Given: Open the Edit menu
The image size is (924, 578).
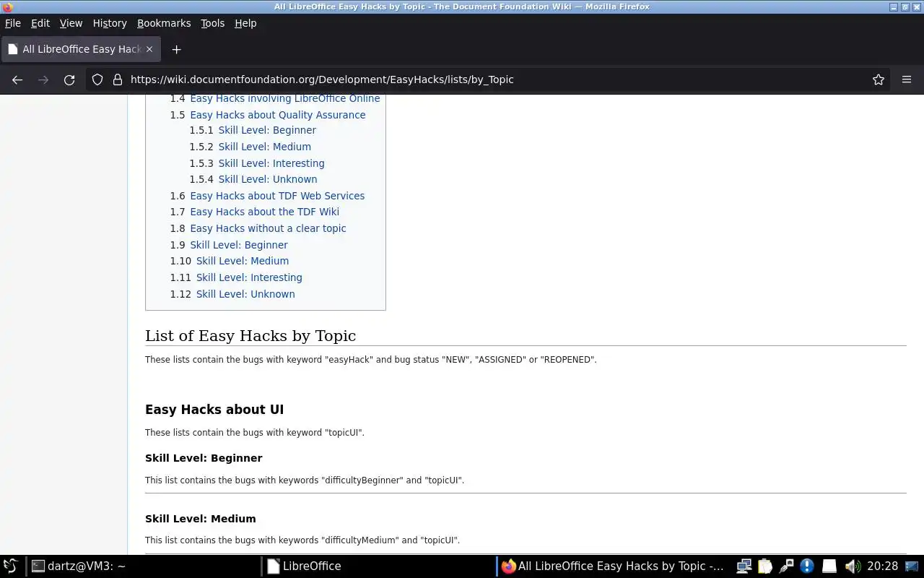Looking at the screenshot, I should point(40,23).
